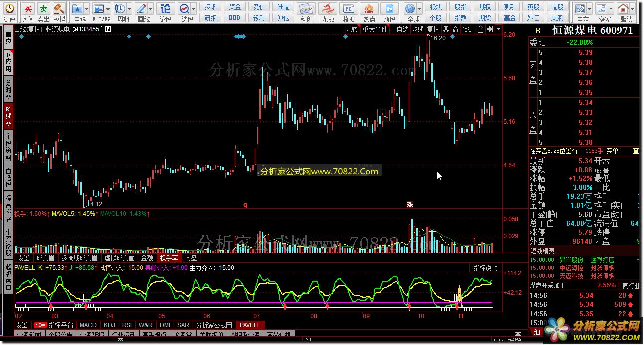Click the R margin marker beside stock name
The image size is (644, 345).
[x=538, y=30]
